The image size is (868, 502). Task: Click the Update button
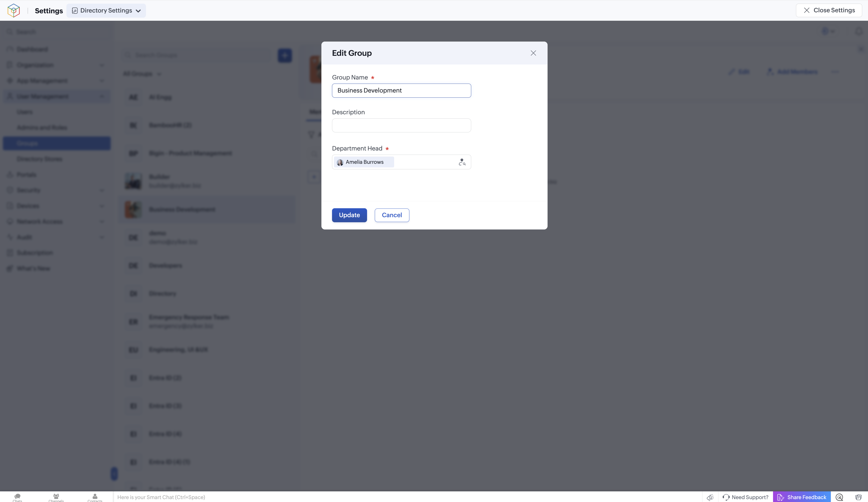click(349, 215)
